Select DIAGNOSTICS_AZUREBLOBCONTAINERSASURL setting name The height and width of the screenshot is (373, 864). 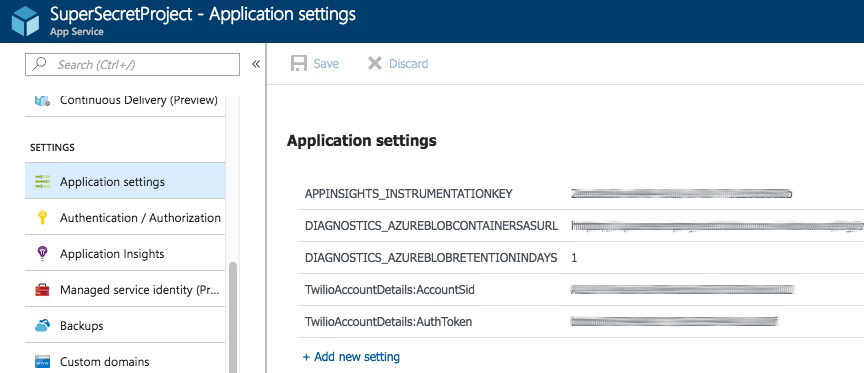pos(431,226)
